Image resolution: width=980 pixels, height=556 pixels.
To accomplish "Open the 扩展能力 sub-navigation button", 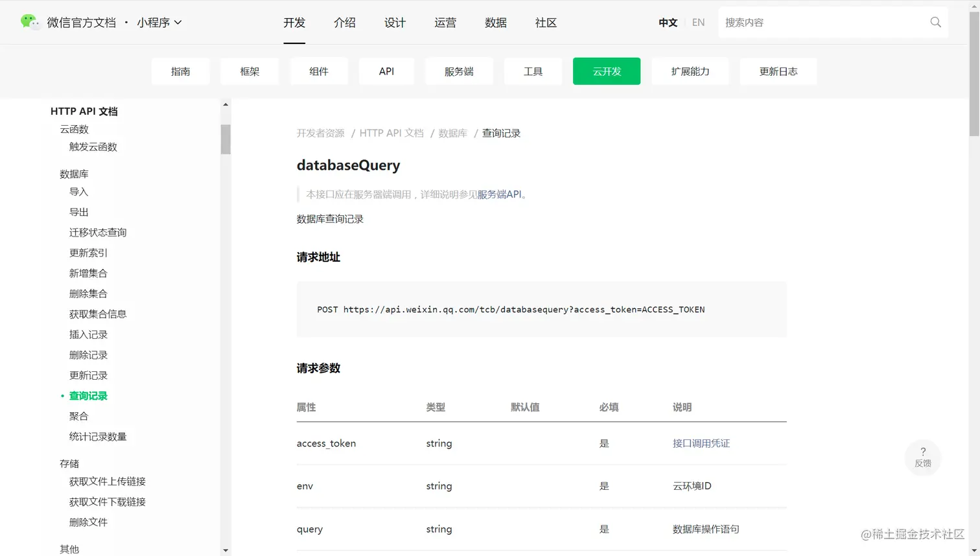I will coord(690,71).
